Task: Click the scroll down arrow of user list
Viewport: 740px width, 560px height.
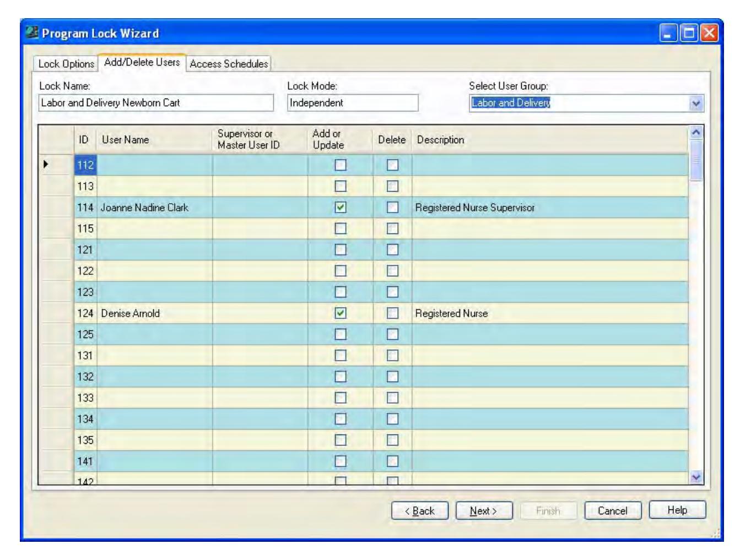Action: tap(696, 477)
